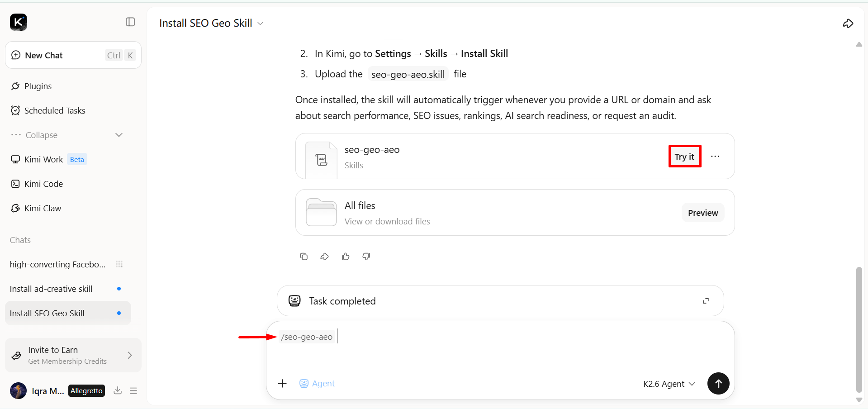This screenshot has width=868, height=409.
Task: Expand the Task completed panel
Action: [x=706, y=301]
